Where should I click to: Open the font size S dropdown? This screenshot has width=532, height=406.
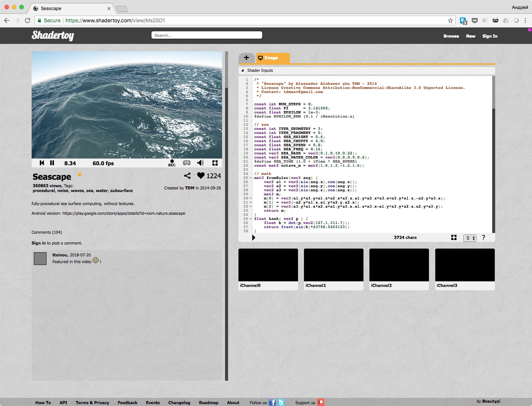469,238
